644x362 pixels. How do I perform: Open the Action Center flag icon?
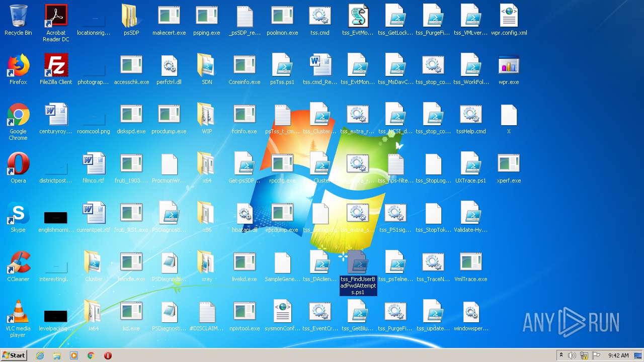pyautogui.click(x=596, y=355)
